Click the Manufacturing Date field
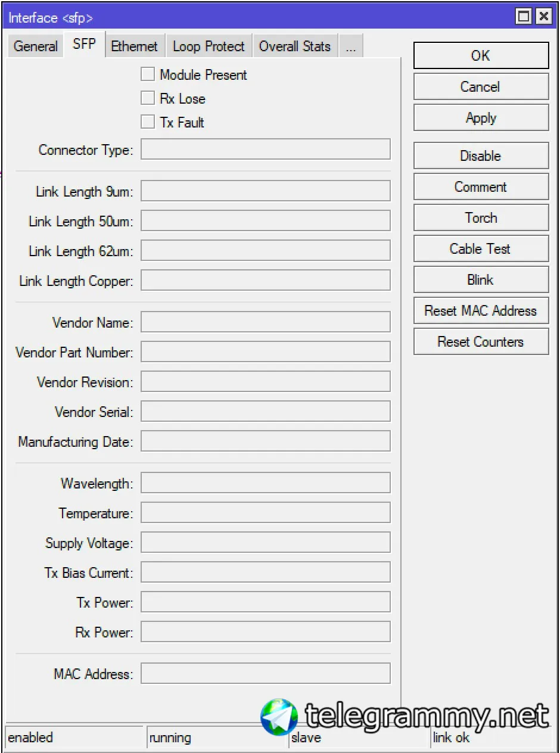 pos(266,441)
